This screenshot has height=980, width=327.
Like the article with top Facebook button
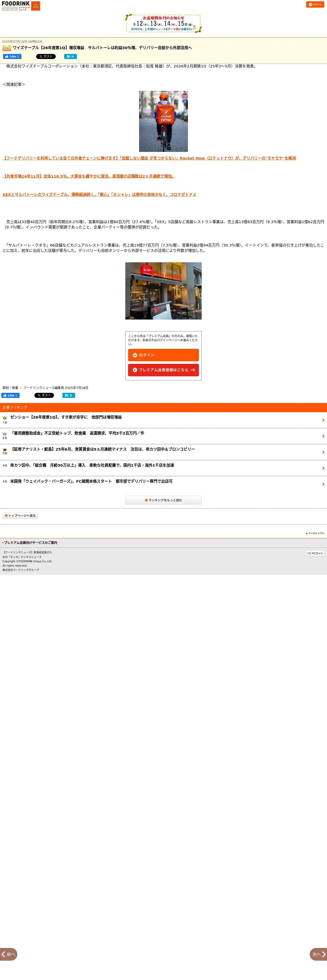12,57
